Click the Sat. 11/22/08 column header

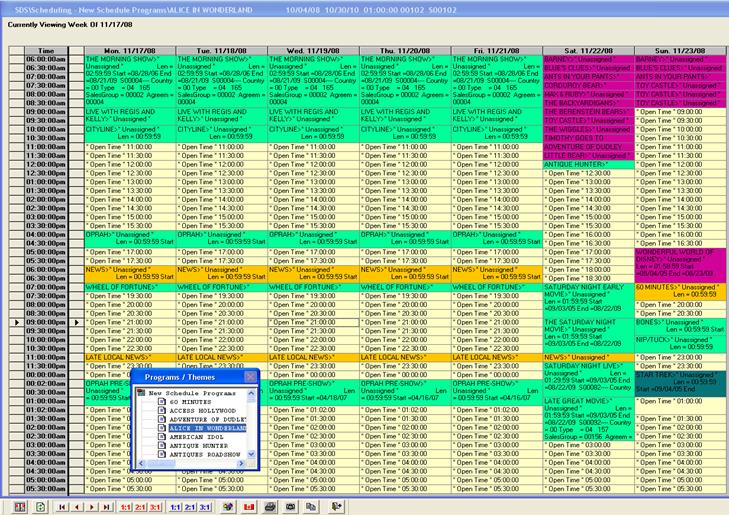pyautogui.click(x=587, y=49)
